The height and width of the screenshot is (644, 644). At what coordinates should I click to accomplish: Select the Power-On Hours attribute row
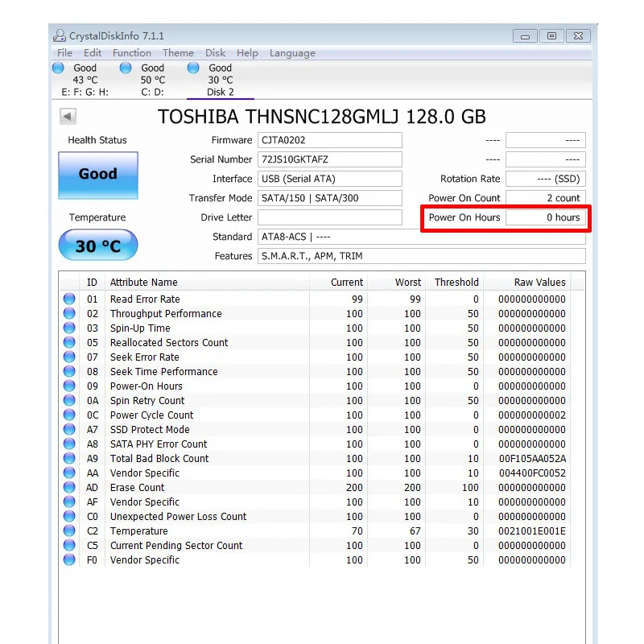coord(146,386)
